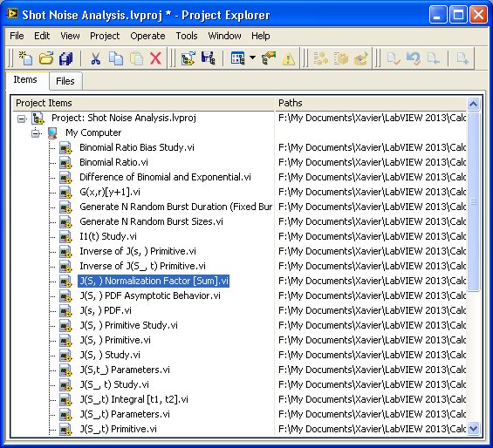Select J(S_, t) Study.vi

pyautogui.click(x=114, y=384)
